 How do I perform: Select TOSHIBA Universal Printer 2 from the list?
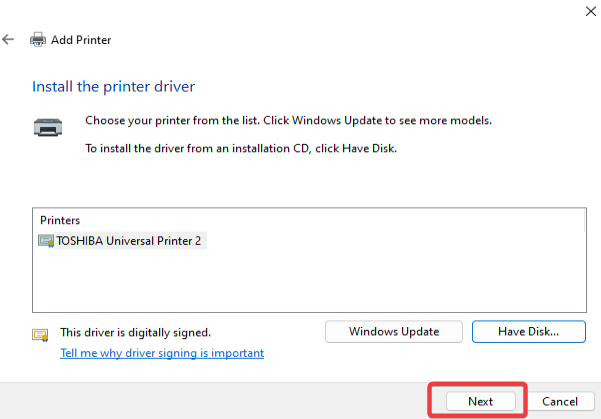point(129,240)
